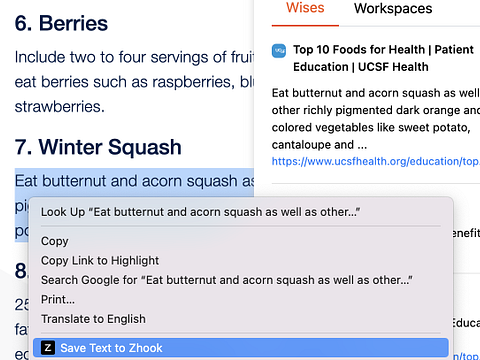Select Copy Link to Highlight
This screenshot has height=360, width=480.
[100, 260]
